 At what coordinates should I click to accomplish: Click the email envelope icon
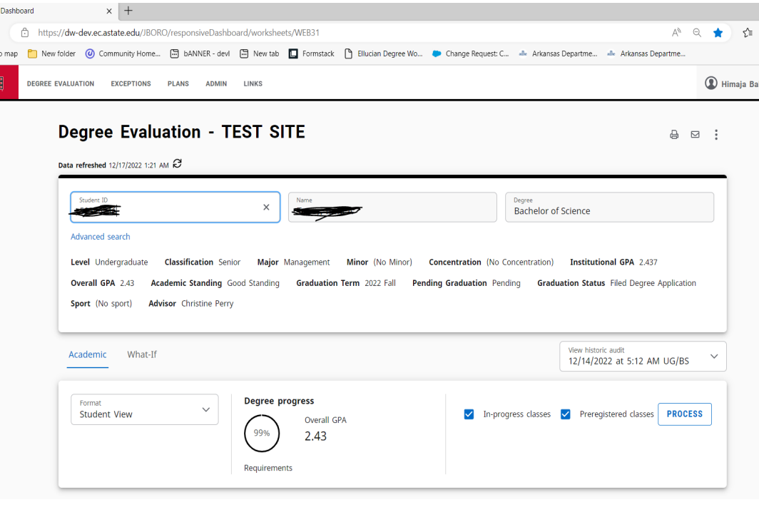[x=695, y=135]
